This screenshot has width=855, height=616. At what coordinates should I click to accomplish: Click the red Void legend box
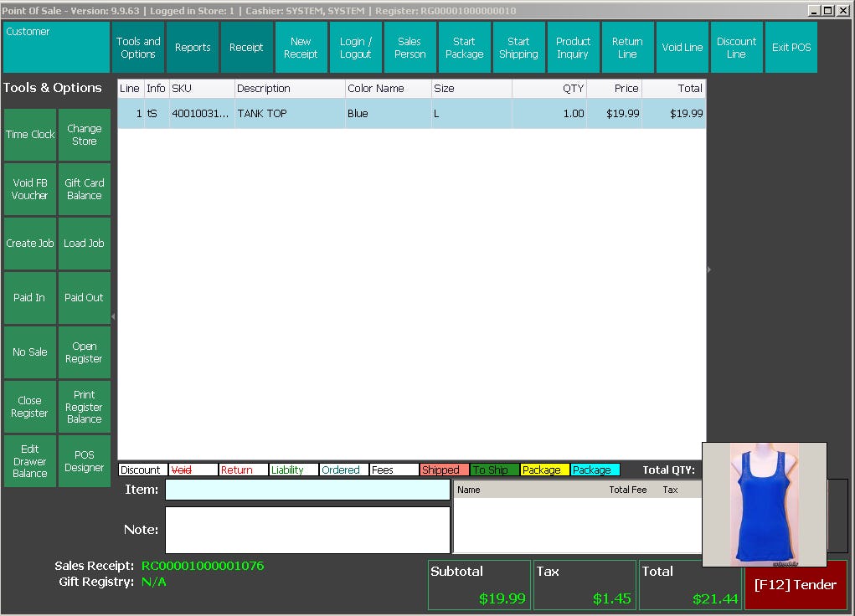pos(193,470)
